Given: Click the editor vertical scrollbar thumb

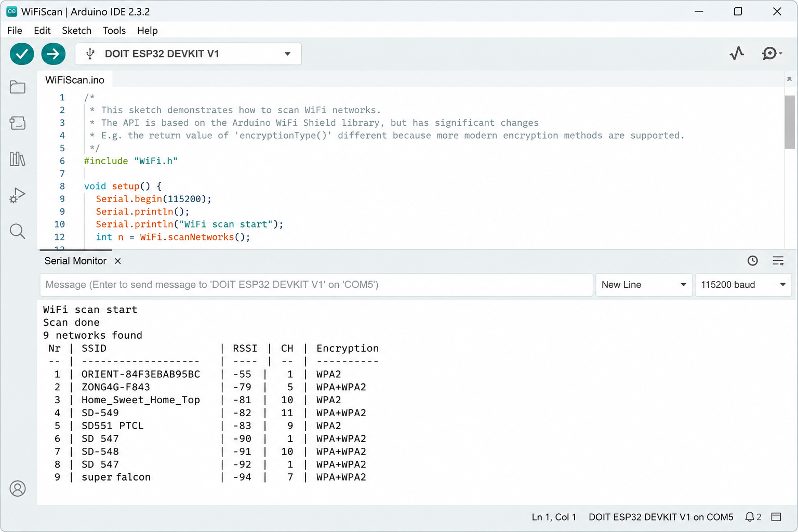Looking at the screenshot, I should [790, 122].
